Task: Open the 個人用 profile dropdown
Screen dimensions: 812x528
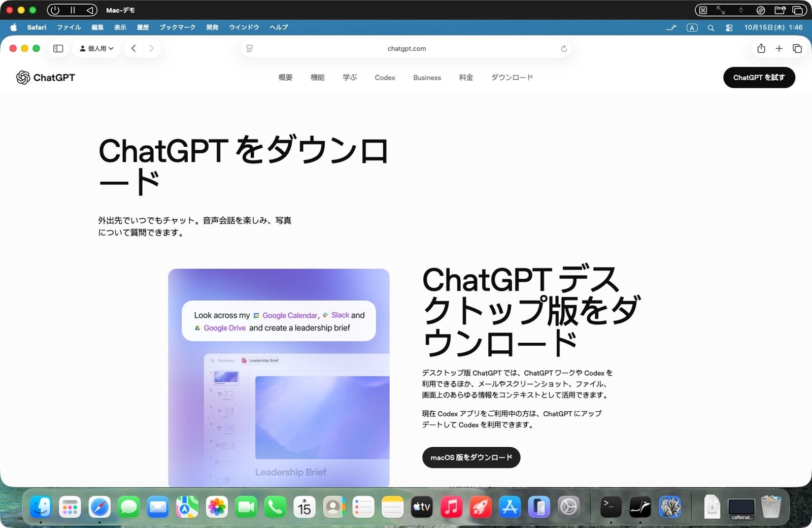Action: coord(96,48)
